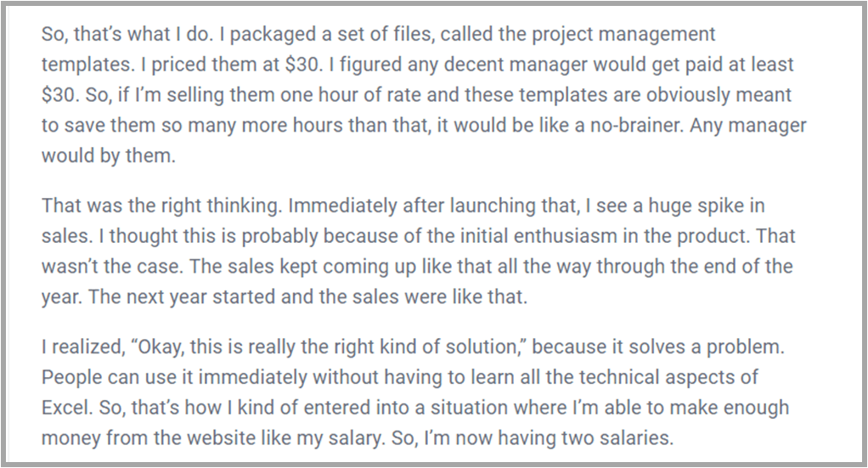The image size is (868, 468).
Task: Click the first "$30" price text
Action: tap(302, 65)
